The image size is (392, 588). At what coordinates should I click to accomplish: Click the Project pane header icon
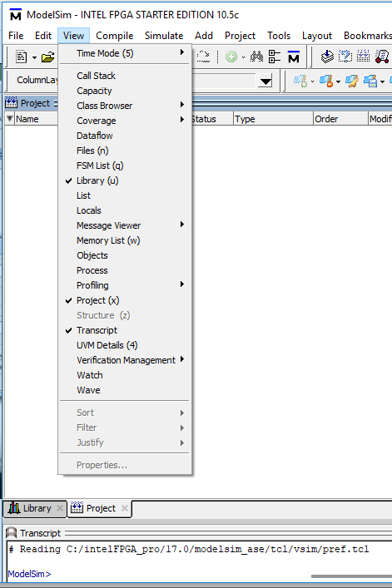[x=12, y=102]
